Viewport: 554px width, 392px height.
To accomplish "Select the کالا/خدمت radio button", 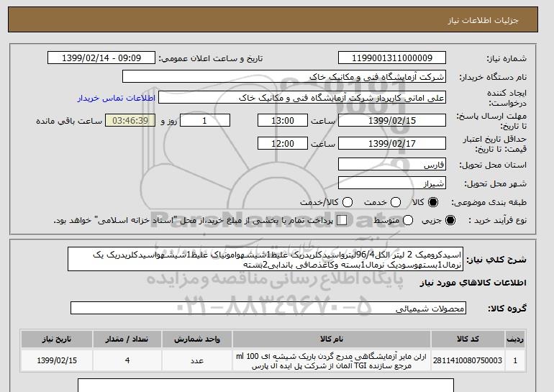I will pos(348,202).
